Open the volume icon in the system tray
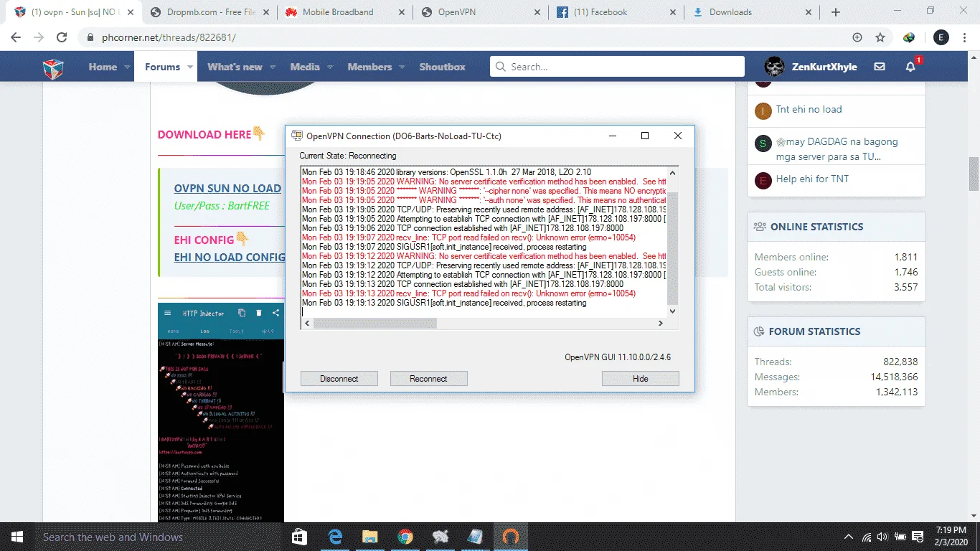The image size is (980, 551). pos(882,537)
